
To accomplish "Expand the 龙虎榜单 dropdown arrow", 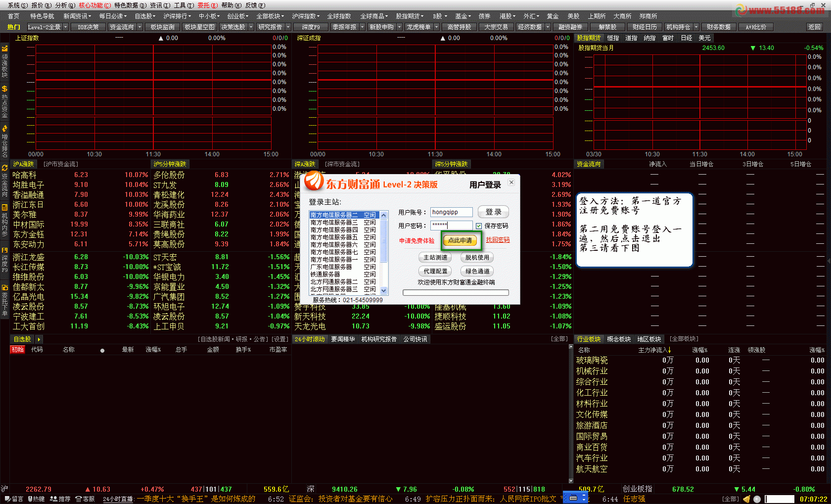I will 436,27.
